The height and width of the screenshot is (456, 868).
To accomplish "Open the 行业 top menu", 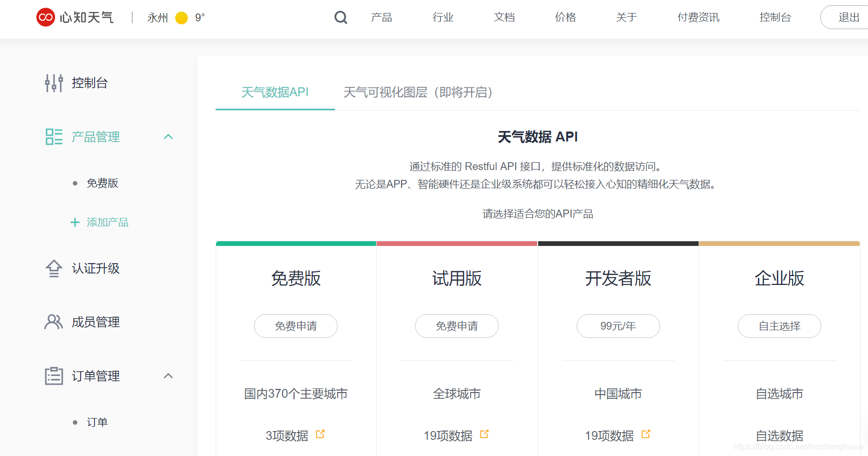I will 443,18.
